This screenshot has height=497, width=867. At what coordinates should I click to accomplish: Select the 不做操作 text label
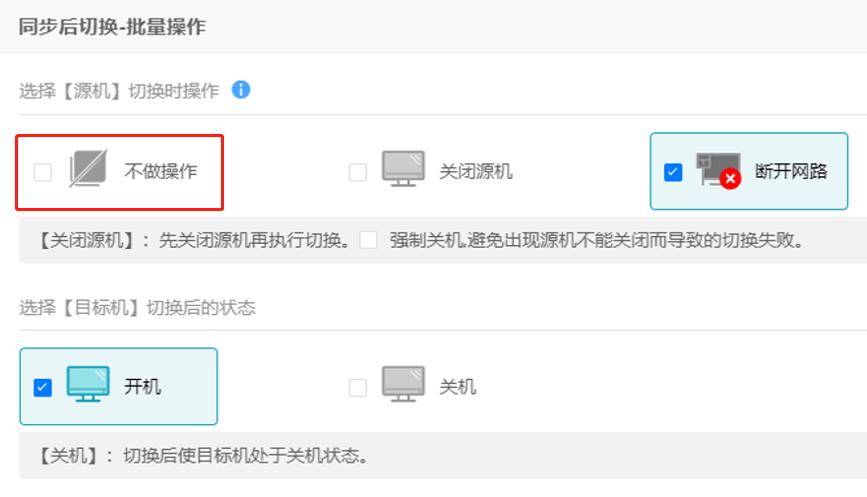click(160, 171)
